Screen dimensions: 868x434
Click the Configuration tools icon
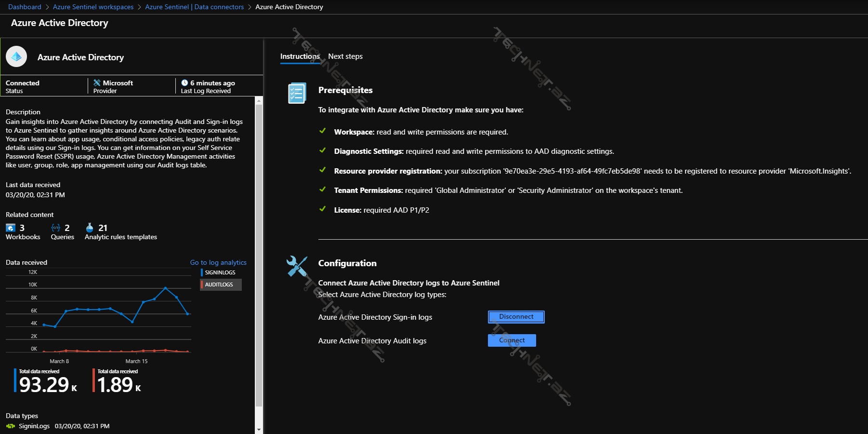297,266
